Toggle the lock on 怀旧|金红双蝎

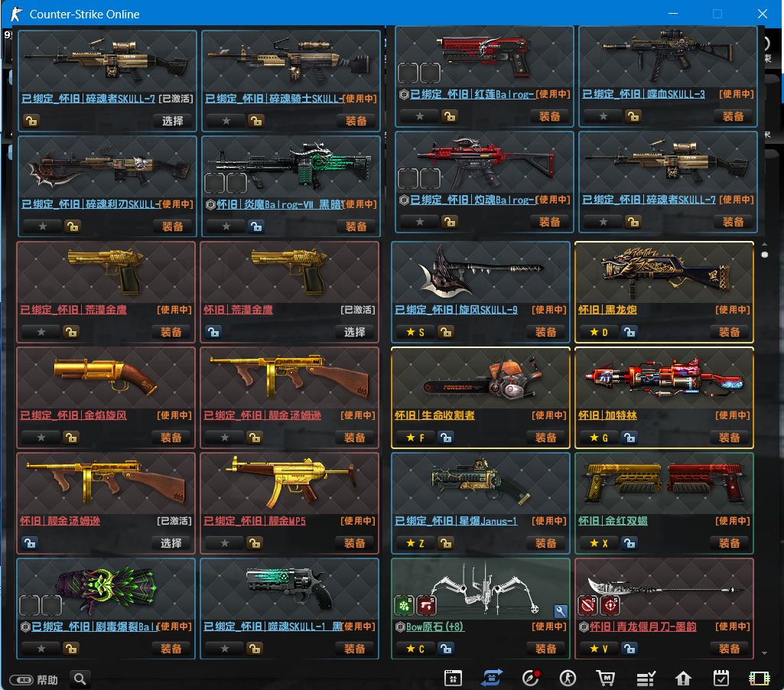[629, 543]
